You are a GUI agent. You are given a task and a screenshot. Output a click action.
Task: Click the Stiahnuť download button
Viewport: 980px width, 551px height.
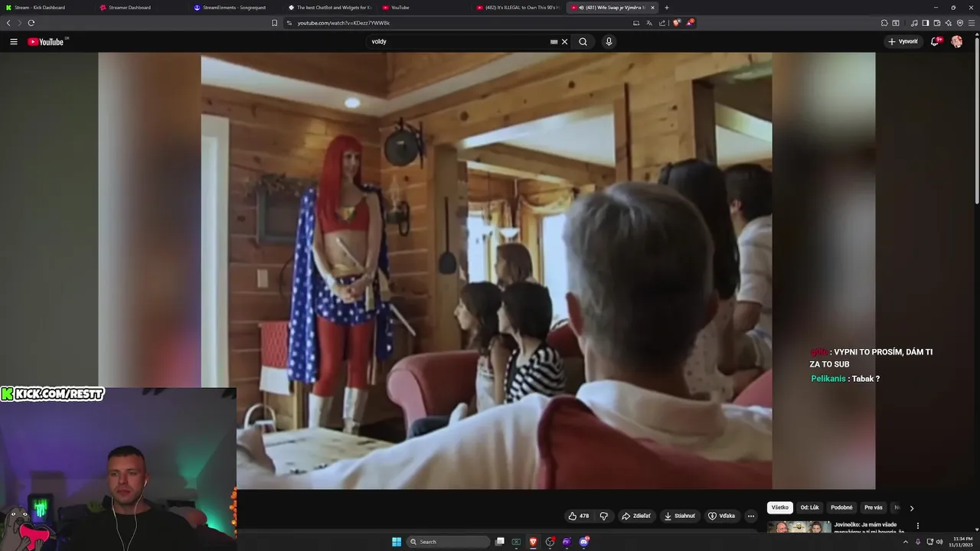pyautogui.click(x=679, y=516)
